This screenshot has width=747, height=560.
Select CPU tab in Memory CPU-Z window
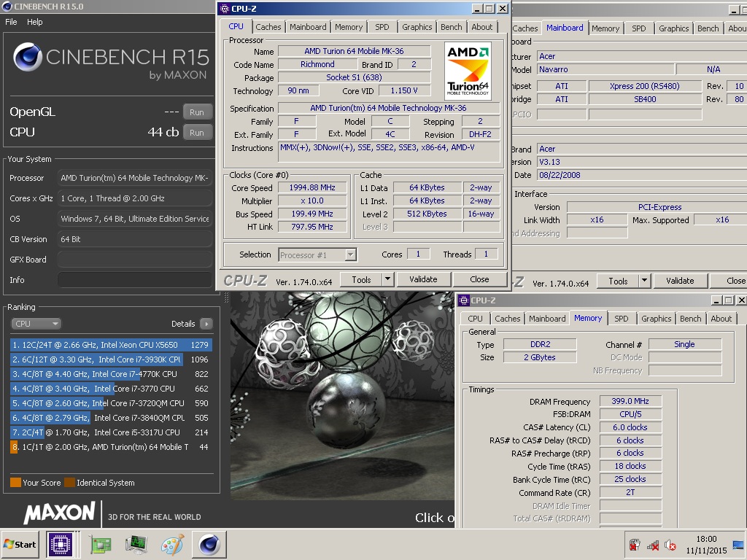click(475, 319)
